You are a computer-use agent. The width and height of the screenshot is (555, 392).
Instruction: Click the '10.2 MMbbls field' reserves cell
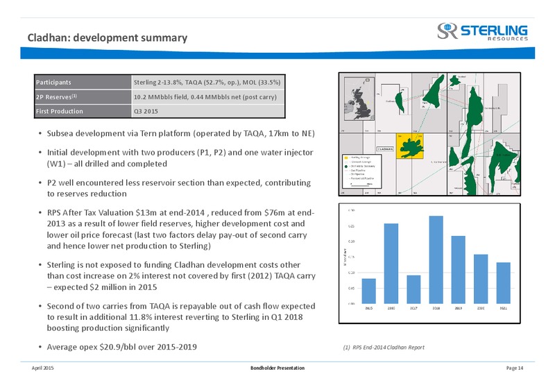208,96
